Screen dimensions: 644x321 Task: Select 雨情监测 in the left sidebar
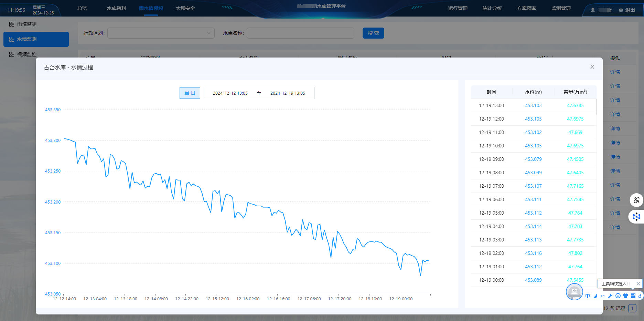(27, 24)
